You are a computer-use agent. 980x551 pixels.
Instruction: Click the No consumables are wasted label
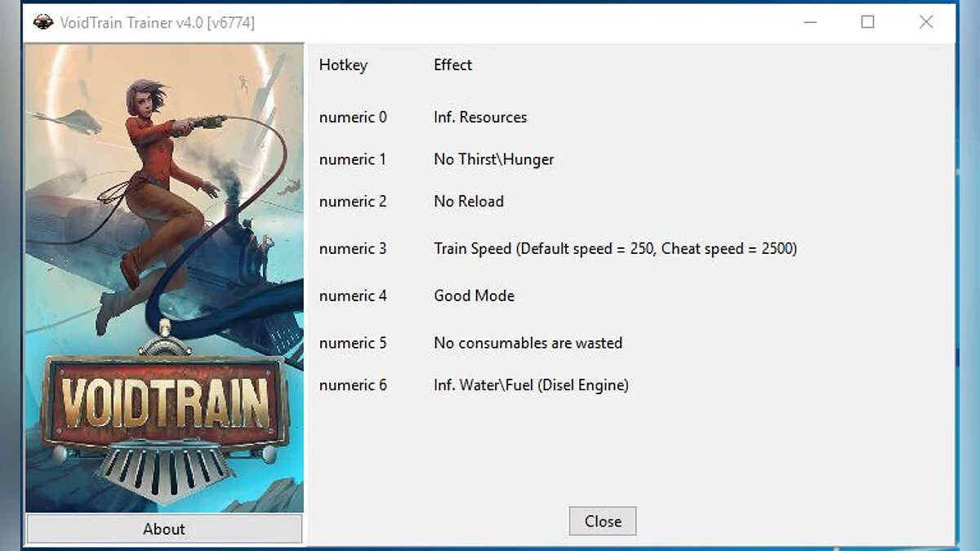pos(528,344)
